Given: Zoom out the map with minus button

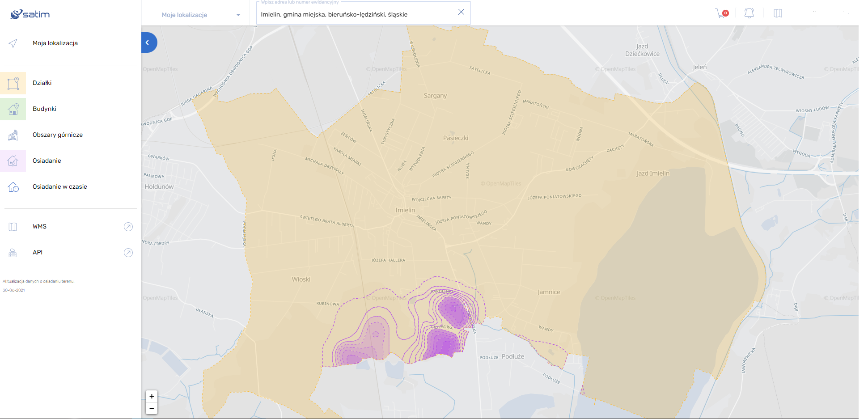Looking at the screenshot, I should (x=152, y=408).
